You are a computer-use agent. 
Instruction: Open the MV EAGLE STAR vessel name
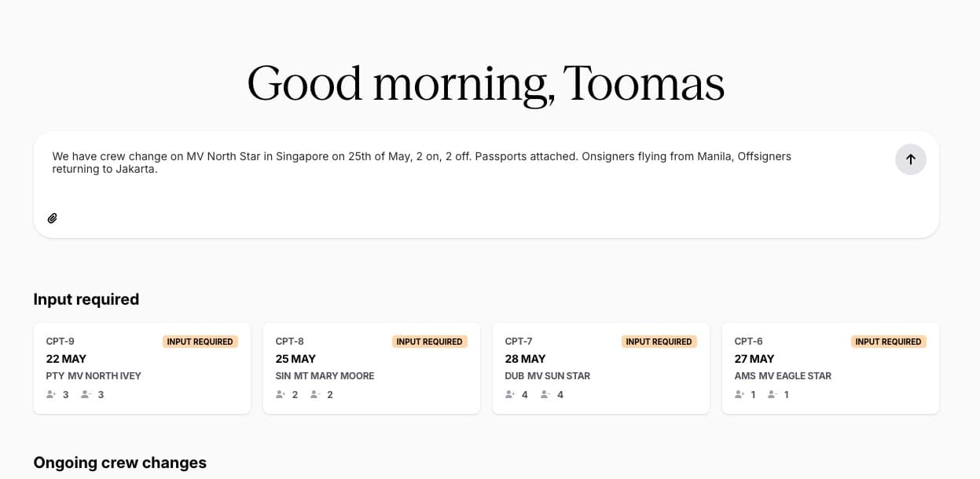click(x=795, y=376)
